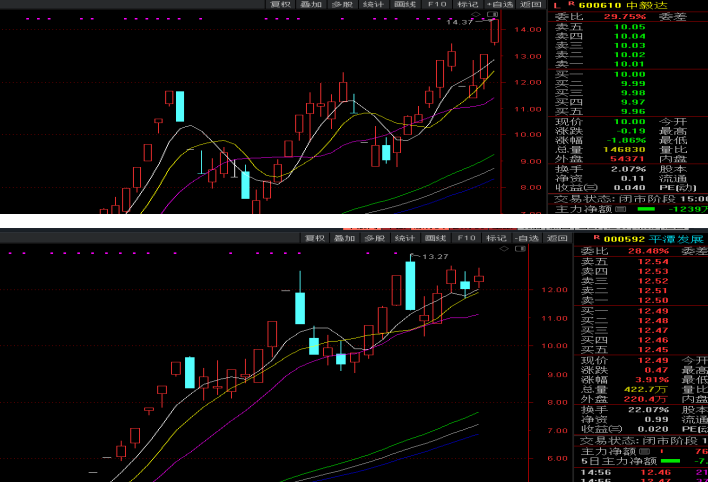Click 买五 price 12.45
This screenshot has height=482, width=708.
(x=652, y=350)
